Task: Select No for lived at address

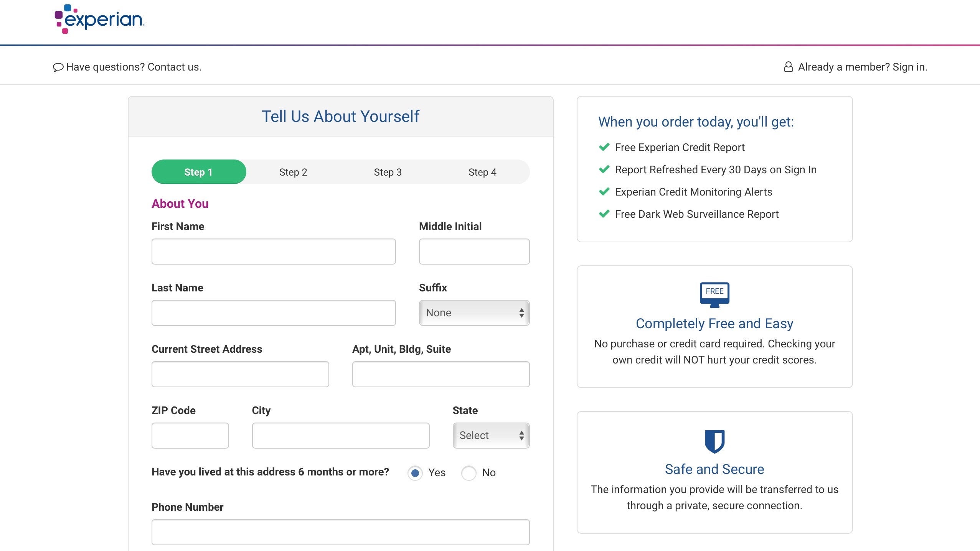Action: tap(469, 473)
